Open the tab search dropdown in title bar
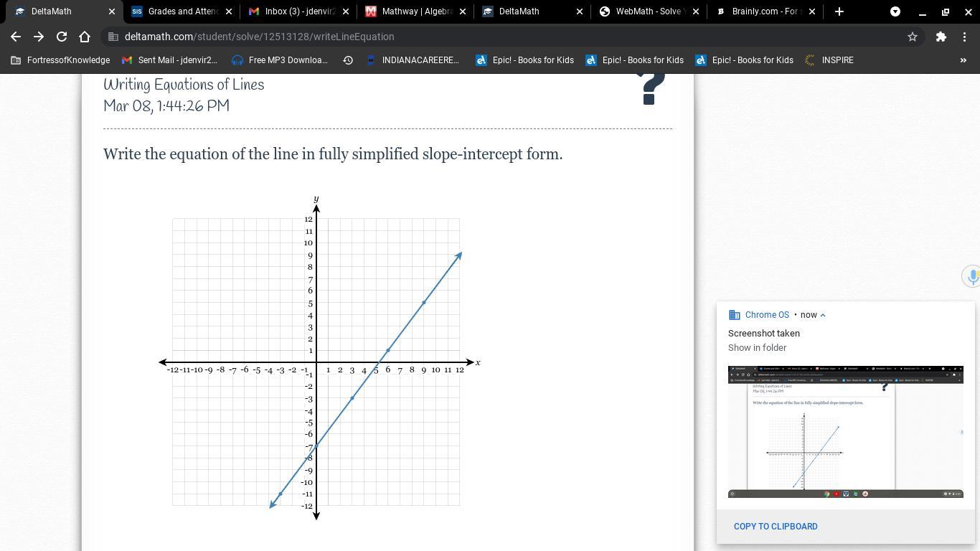The width and height of the screenshot is (980, 551). coord(895,11)
